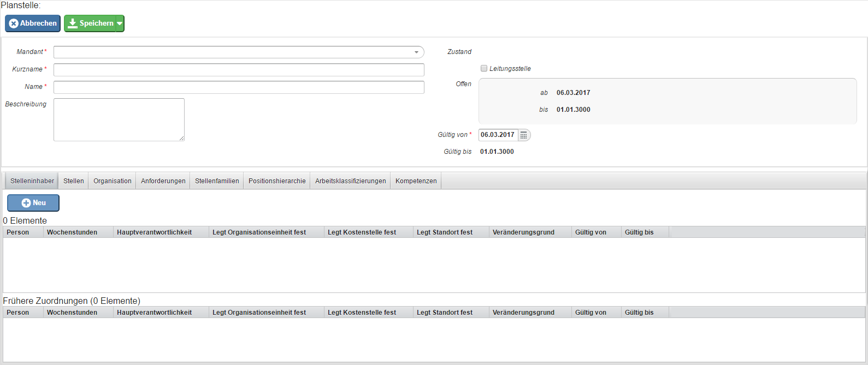
Task: Switch to the Kompetenzen tab
Action: pyautogui.click(x=416, y=181)
